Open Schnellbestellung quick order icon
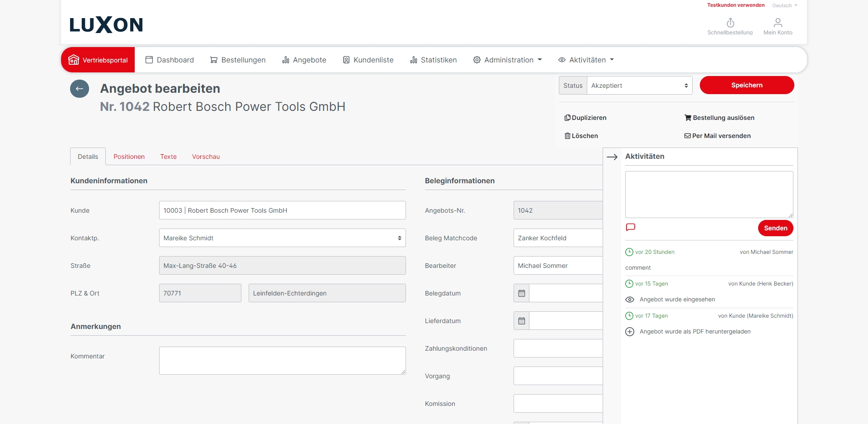Image resolution: width=868 pixels, height=424 pixels. pos(730,23)
